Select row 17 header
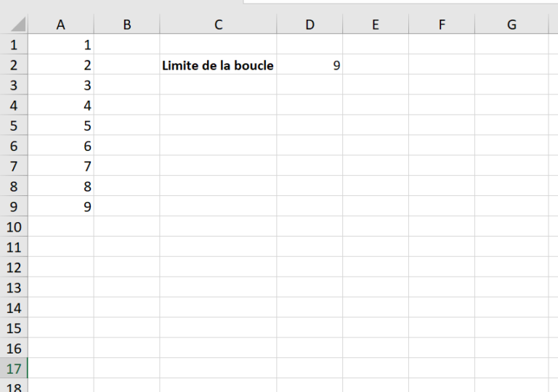Screen dimensions: 558x392 coord(14,369)
